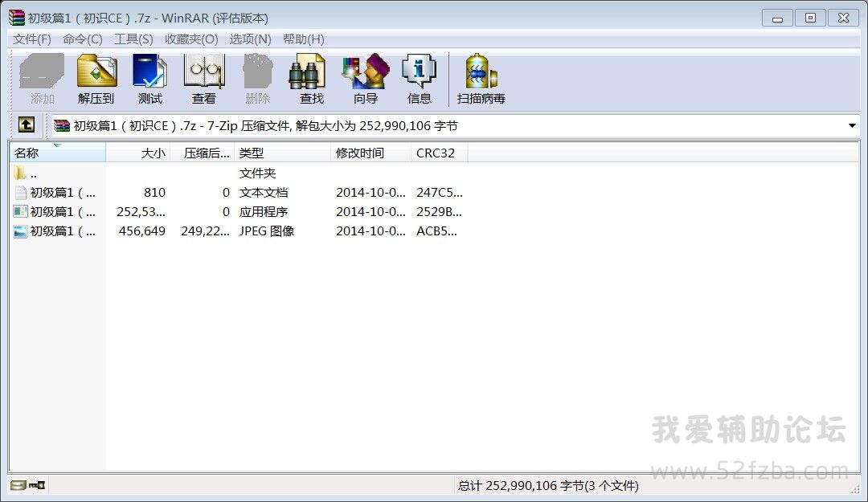Sort by 压缩后... column header
The image size is (868, 502).
click(202, 153)
